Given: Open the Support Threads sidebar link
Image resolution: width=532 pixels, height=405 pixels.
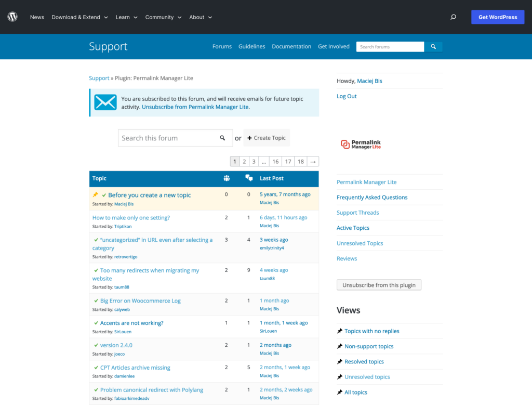Looking at the screenshot, I should coord(357,213).
